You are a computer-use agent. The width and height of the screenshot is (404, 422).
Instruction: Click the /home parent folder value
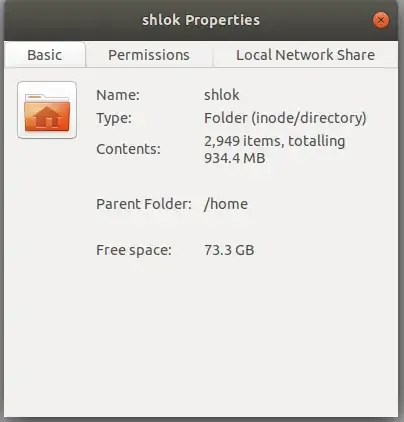226,204
